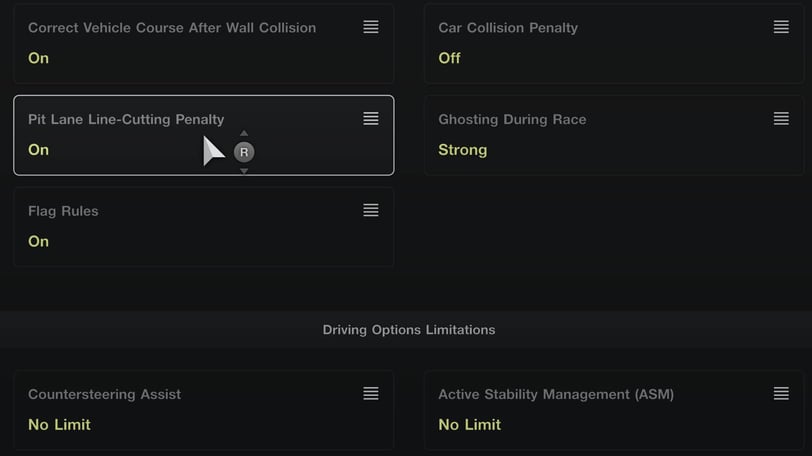Open list icon for Car Collision Penalty
The width and height of the screenshot is (812, 456).
click(x=781, y=27)
